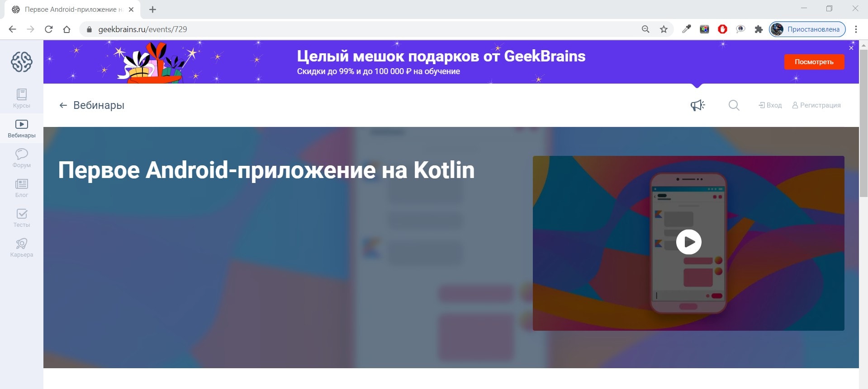Open the Блог sidebar section

[x=22, y=188]
